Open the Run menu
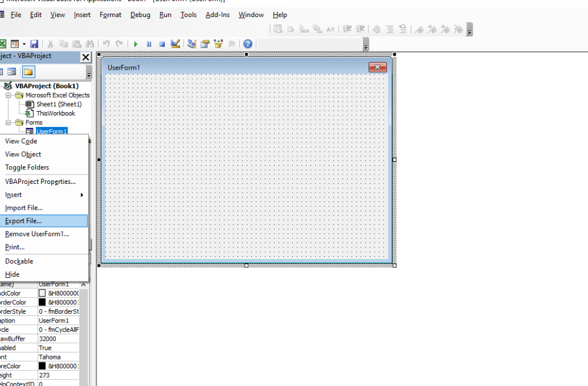 click(x=165, y=15)
